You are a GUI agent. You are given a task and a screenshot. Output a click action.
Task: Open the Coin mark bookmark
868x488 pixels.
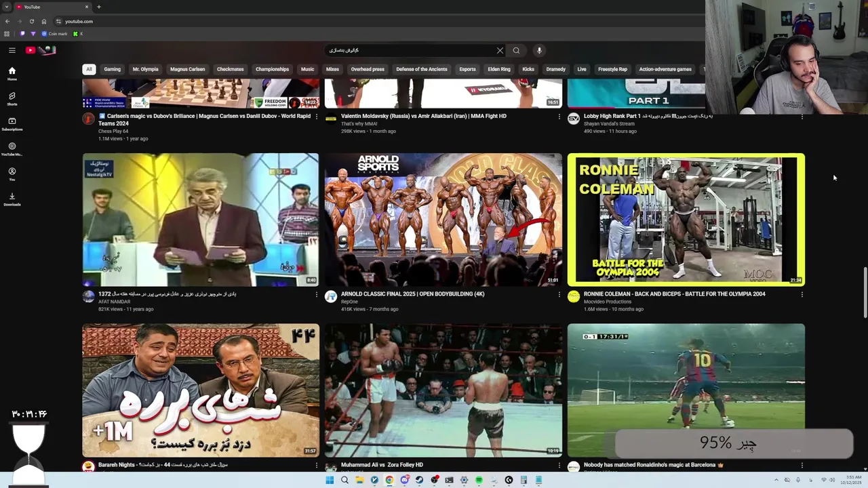[x=54, y=34]
